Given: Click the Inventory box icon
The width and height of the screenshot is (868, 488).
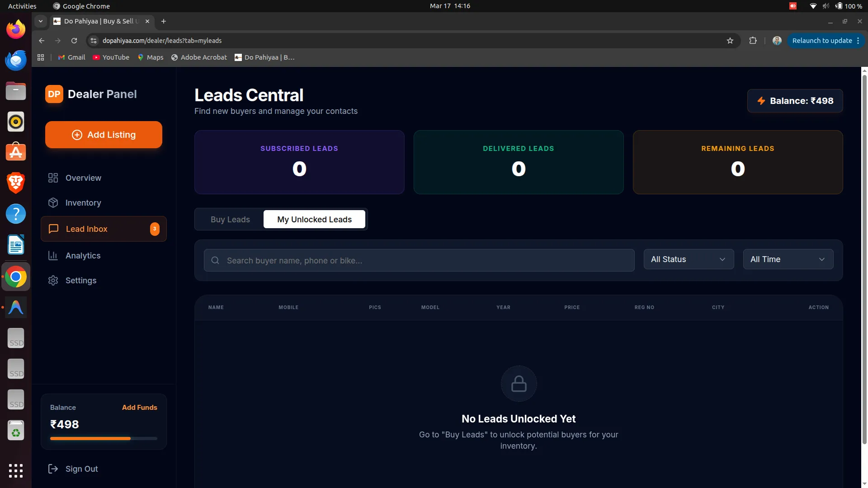Looking at the screenshot, I should (53, 203).
